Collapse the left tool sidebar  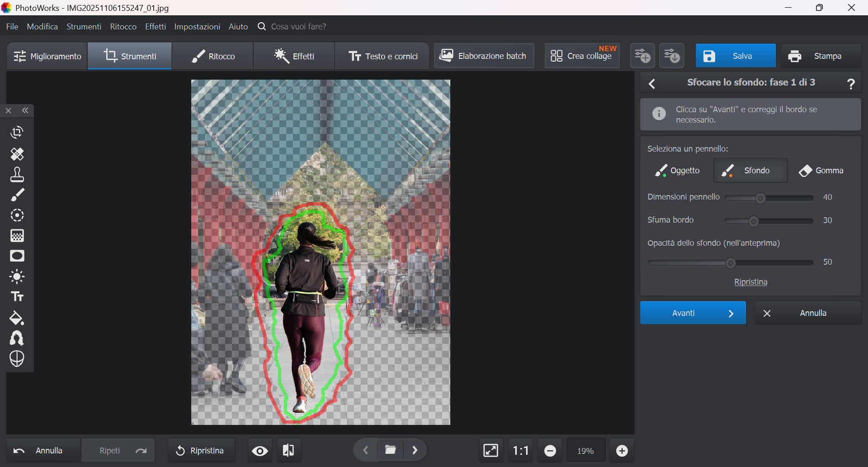pyautogui.click(x=26, y=110)
